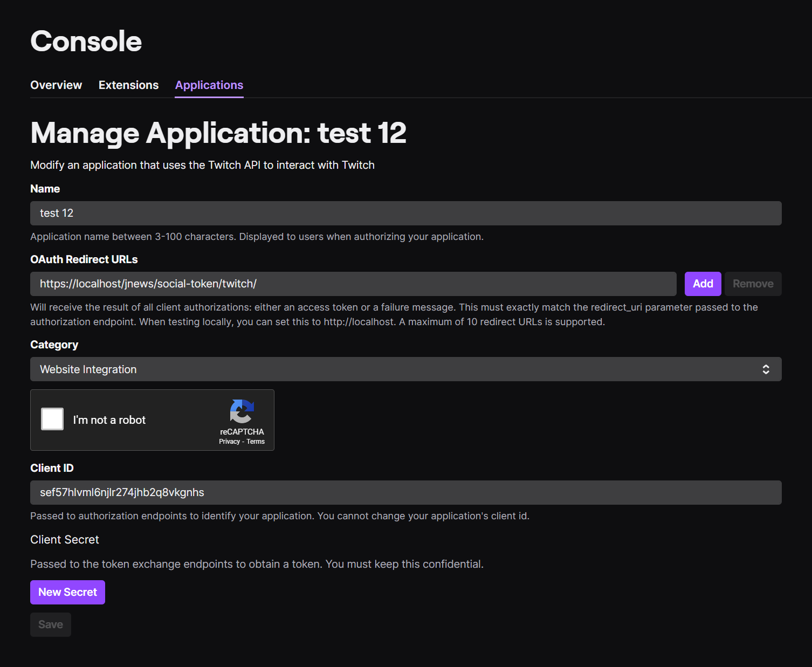The width and height of the screenshot is (812, 667).
Task: Select the Applications tab
Action: 209,85
